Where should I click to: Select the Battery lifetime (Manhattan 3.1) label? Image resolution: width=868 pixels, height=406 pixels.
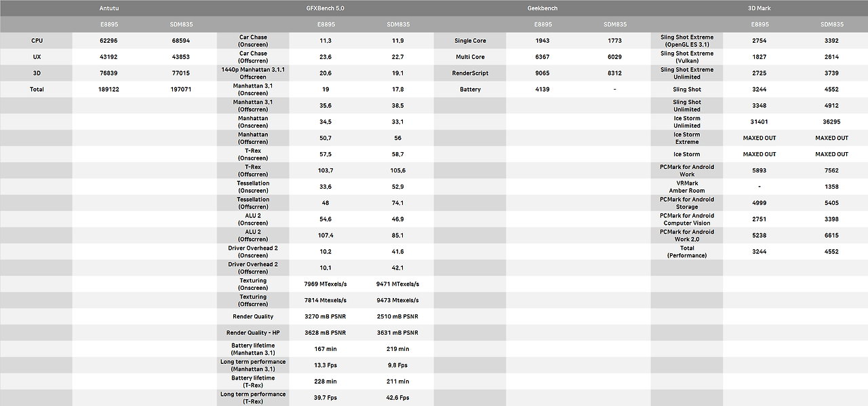[253, 349]
